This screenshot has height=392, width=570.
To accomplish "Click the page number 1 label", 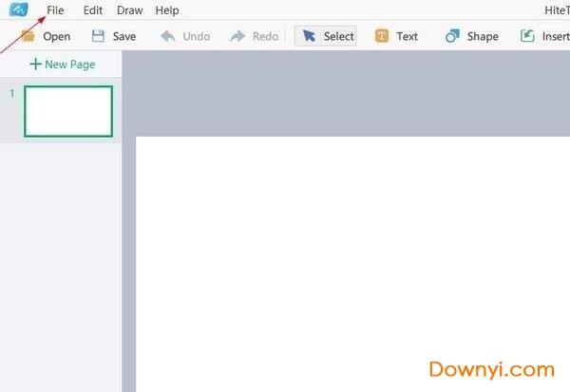I will click(x=11, y=93).
